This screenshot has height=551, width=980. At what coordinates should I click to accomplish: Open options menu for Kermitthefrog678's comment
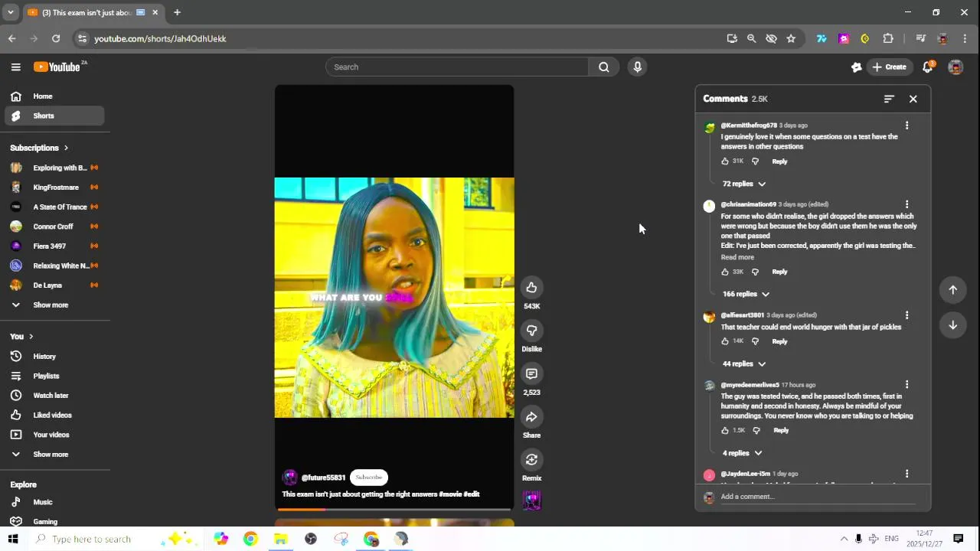[906, 126]
